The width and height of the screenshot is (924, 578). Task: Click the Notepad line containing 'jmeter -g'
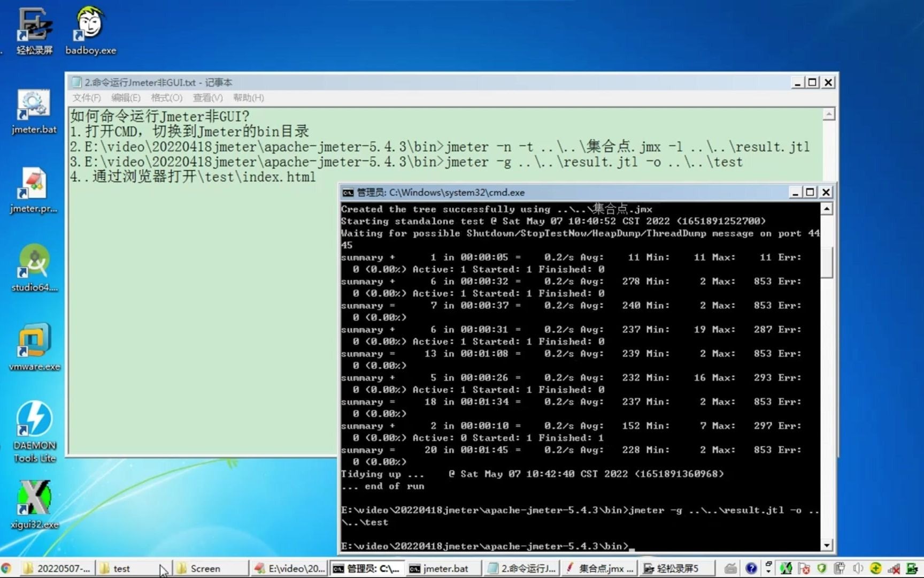pos(406,162)
